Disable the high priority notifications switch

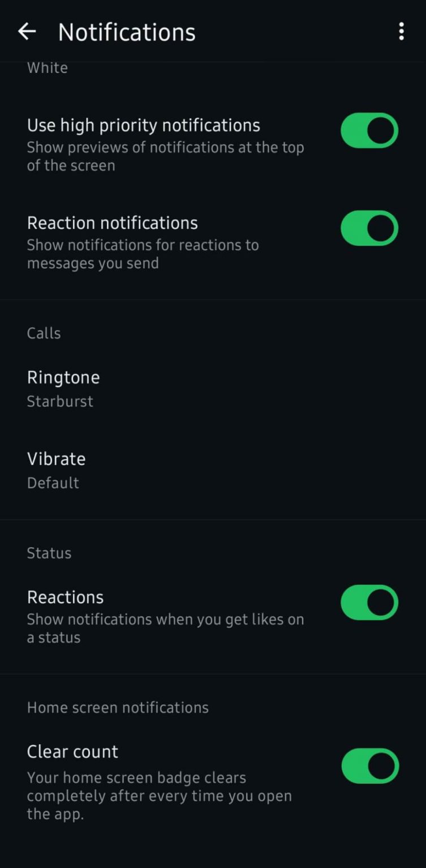(x=369, y=131)
